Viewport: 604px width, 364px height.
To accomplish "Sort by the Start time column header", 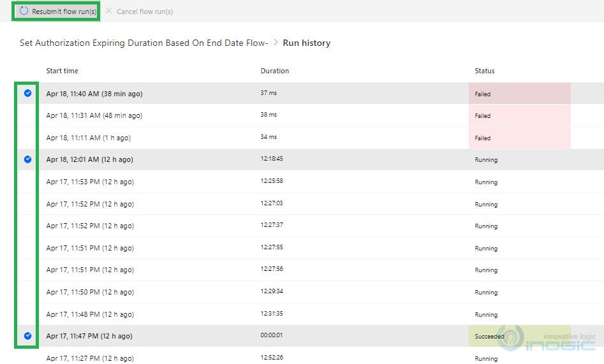I will pos(62,71).
